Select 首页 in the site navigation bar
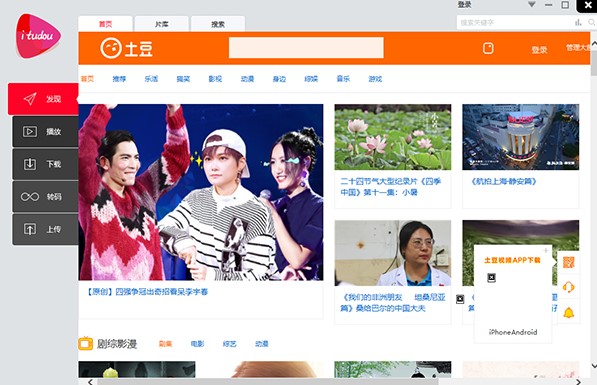 pos(87,79)
